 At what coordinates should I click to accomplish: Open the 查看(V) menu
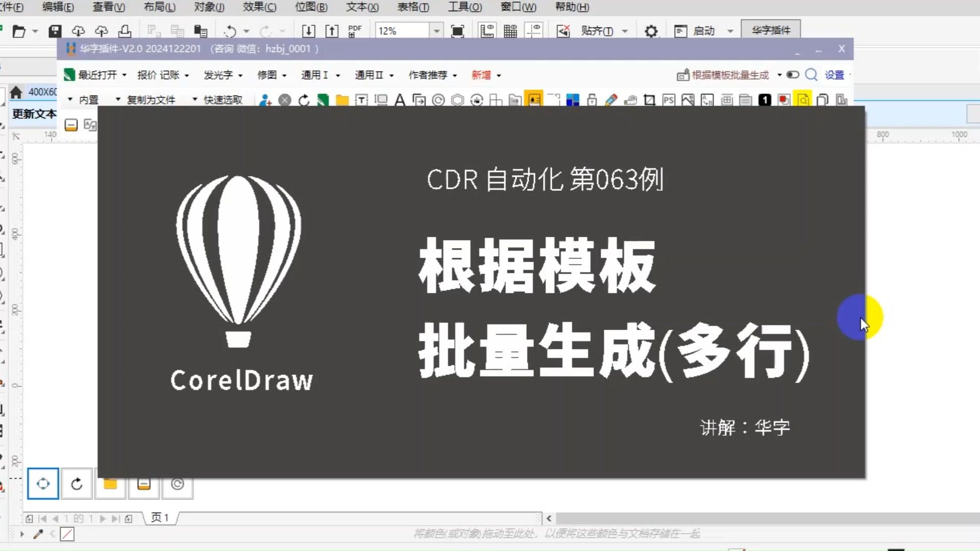point(109,7)
